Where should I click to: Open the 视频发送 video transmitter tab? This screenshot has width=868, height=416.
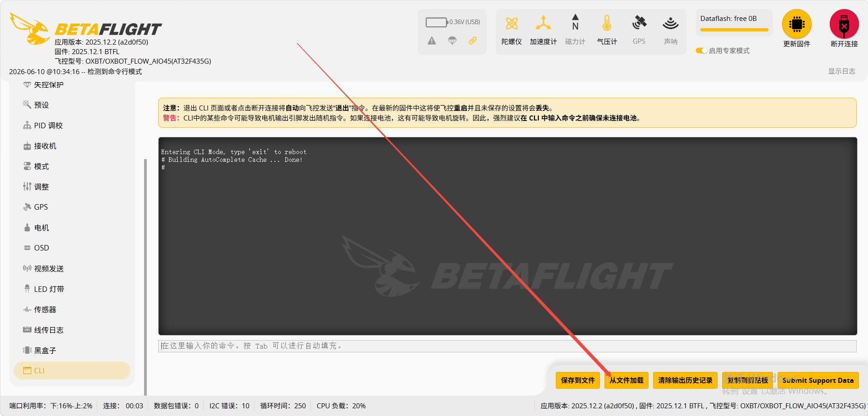72,269
